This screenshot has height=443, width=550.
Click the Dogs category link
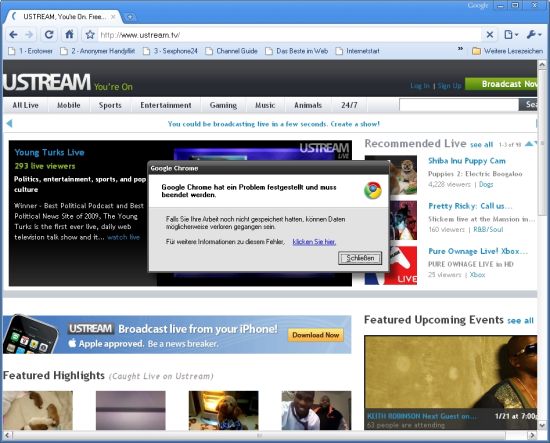(x=486, y=184)
